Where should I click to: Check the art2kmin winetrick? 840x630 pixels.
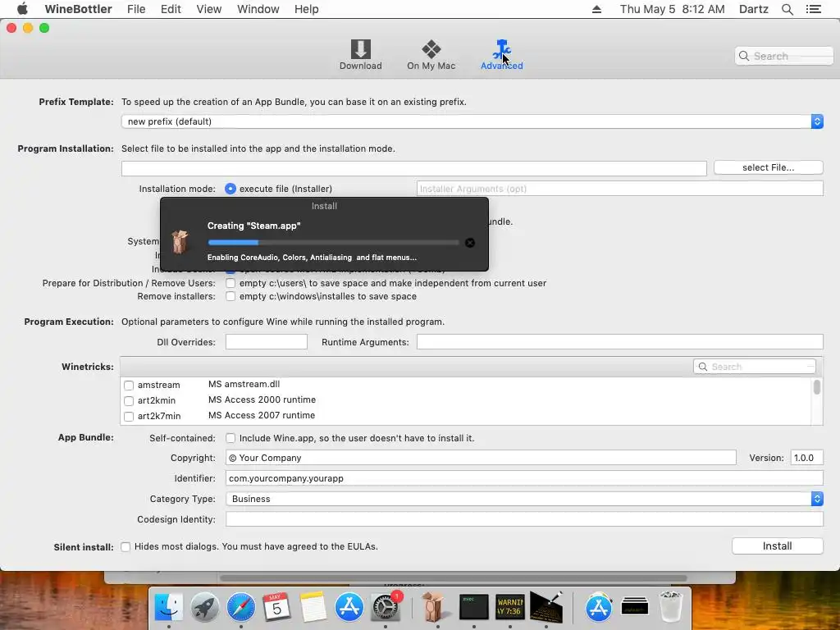pyautogui.click(x=129, y=400)
